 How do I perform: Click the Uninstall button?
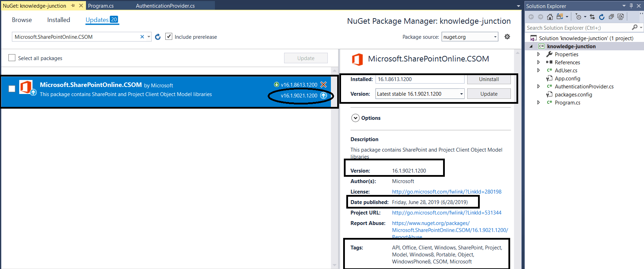(489, 79)
